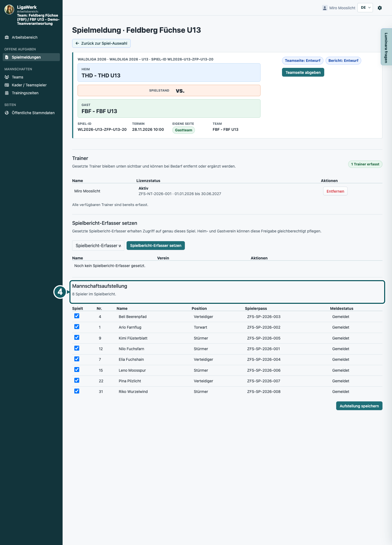The image size is (392, 545).
Task: Remove trainer Miro Mooslicht with Entfernen
Action: (x=335, y=191)
